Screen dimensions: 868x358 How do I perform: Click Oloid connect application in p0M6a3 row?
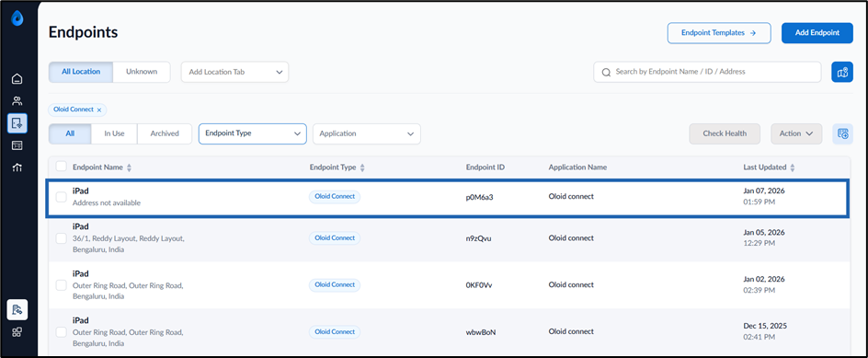571,196
